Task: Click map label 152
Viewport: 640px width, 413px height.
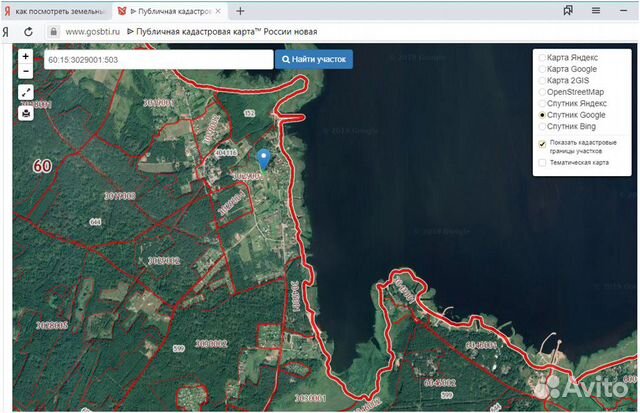Action: pos(249,113)
